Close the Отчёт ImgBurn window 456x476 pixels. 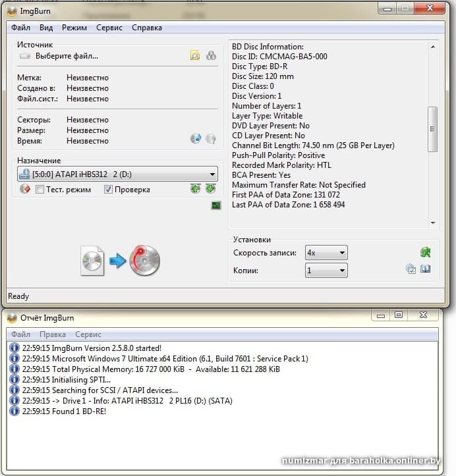click(423, 315)
